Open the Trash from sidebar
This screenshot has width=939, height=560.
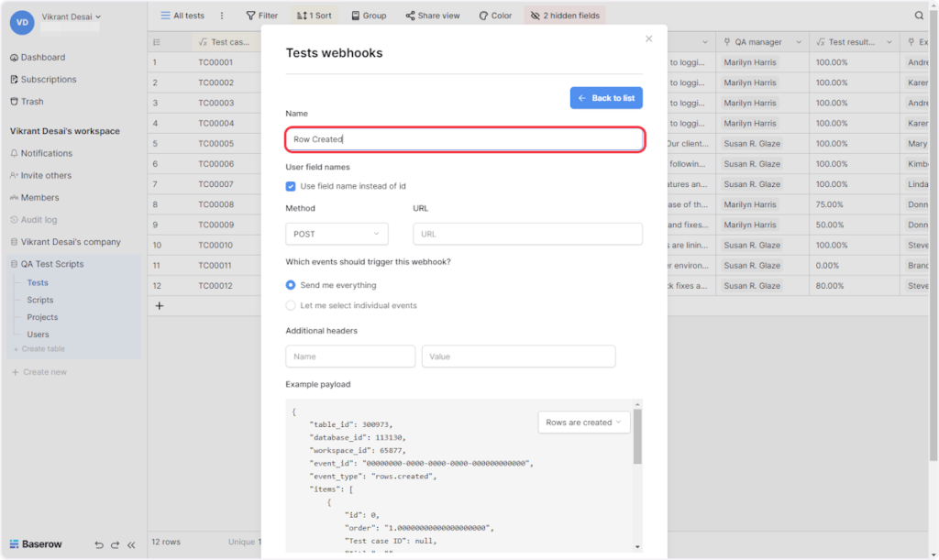pos(32,102)
